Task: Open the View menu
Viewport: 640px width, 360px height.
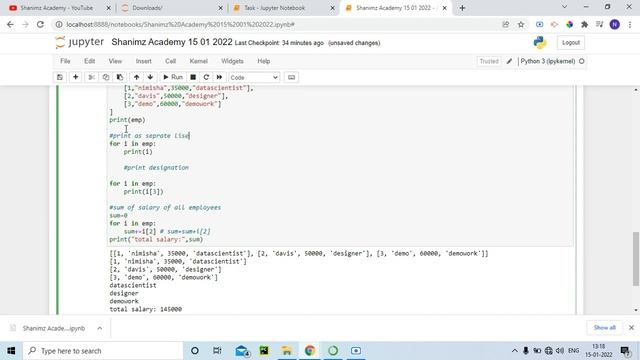Action: point(115,61)
